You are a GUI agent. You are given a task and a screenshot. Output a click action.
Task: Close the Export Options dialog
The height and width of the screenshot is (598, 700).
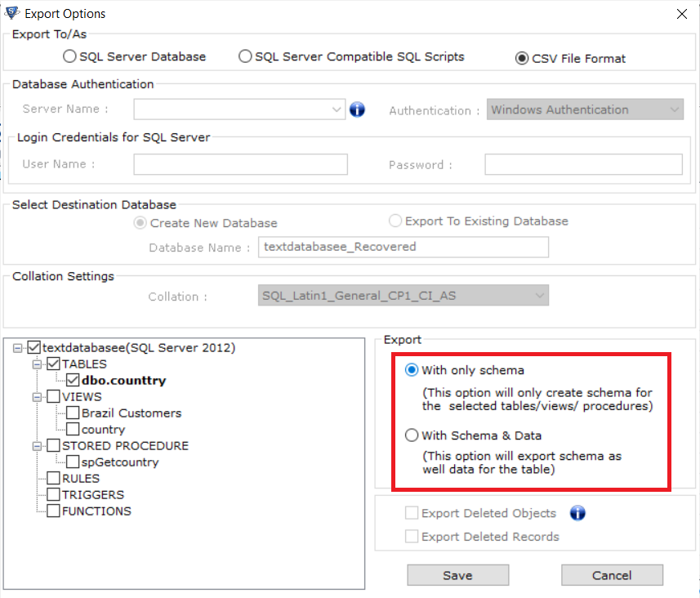681,14
